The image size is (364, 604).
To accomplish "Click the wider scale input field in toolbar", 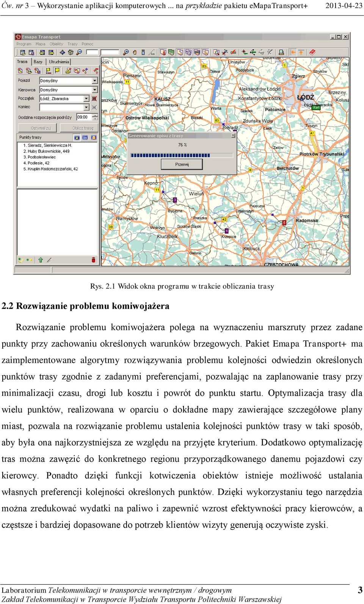I will tap(110, 52).
